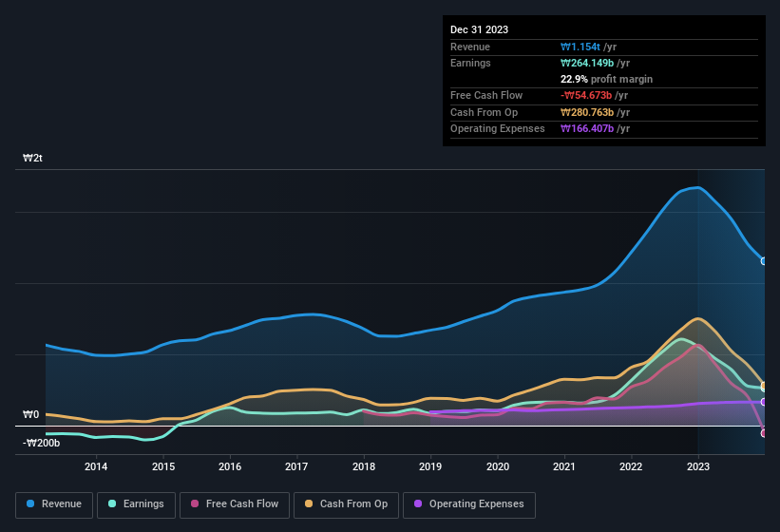Click the blue Revenue end-point marker on chart

[764, 260]
